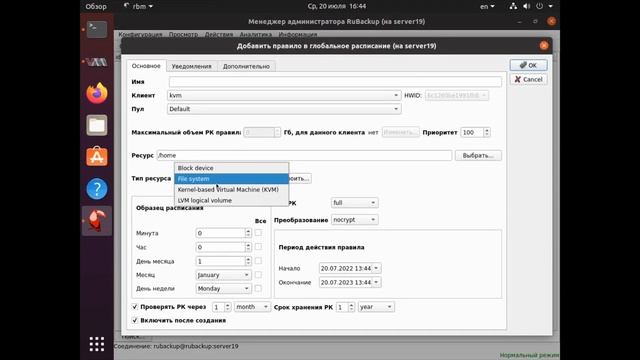This screenshot has height=360, width=640.
Task: Adjust the Приоритет stepper
Action: (486, 132)
